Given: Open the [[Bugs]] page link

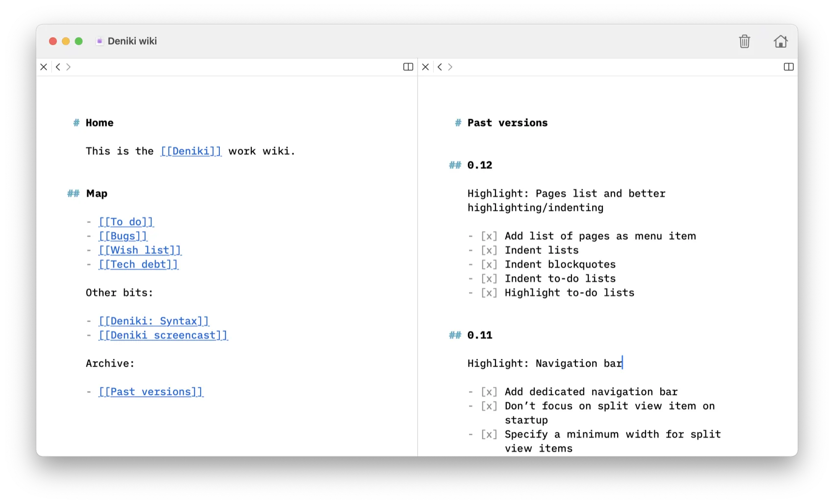Looking at the screenshot, I should pyautogui.click(x=123, y=236).
